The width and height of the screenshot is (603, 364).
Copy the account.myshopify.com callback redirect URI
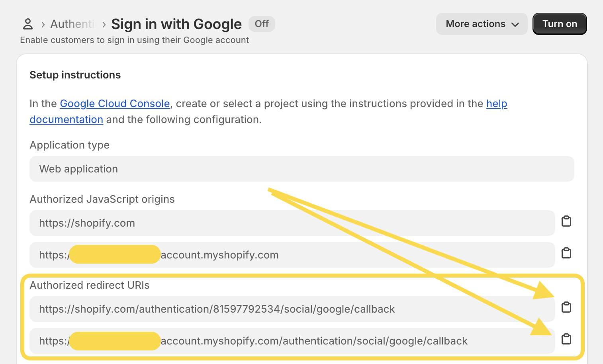coord(566,339)
